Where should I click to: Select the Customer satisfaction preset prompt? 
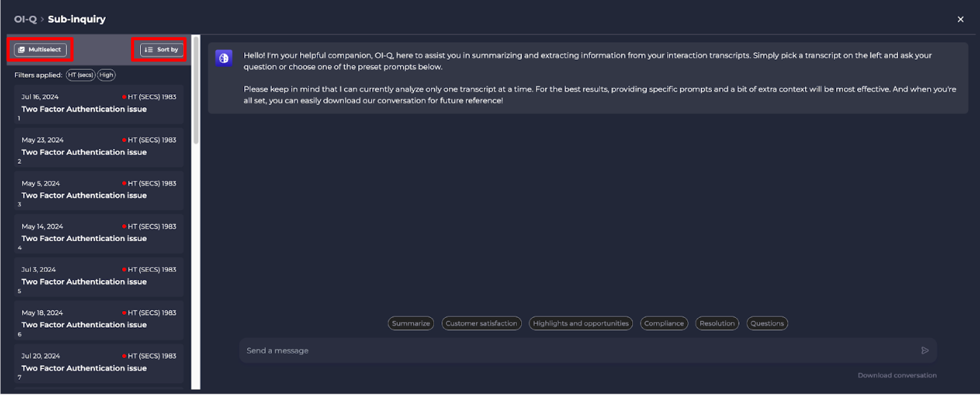tap(481, 324)
